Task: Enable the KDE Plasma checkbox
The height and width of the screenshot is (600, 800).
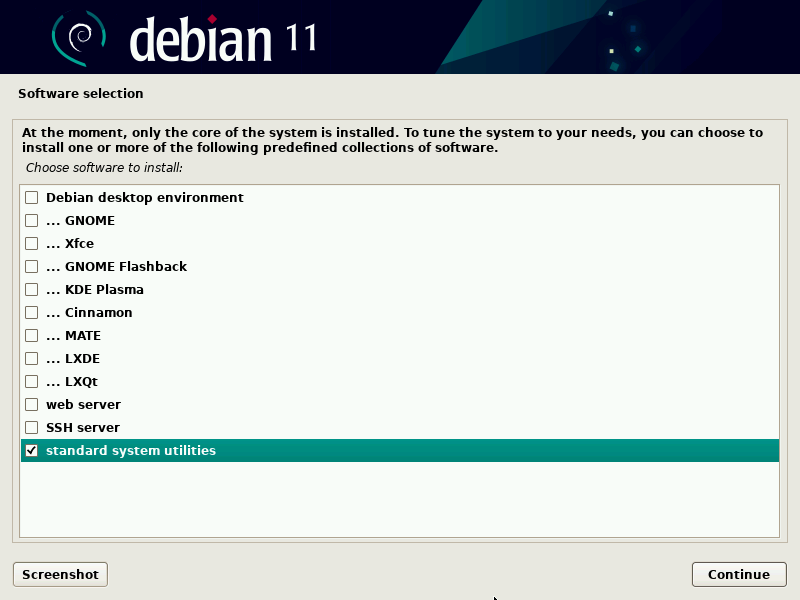Action: coord(32,290)
